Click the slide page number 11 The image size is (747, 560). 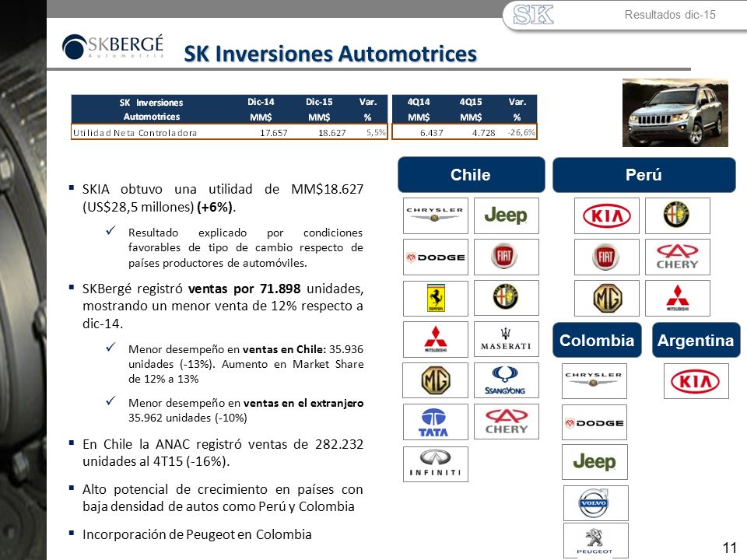coord(730,547)
